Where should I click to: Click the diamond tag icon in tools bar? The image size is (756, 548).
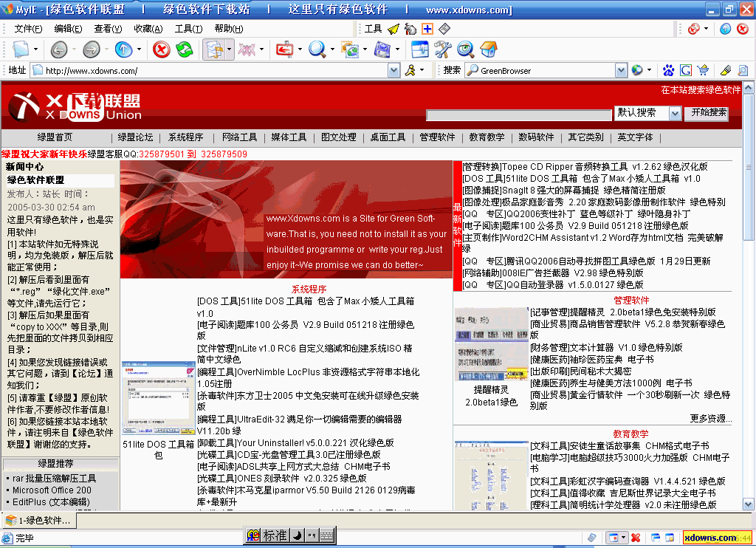444,29
